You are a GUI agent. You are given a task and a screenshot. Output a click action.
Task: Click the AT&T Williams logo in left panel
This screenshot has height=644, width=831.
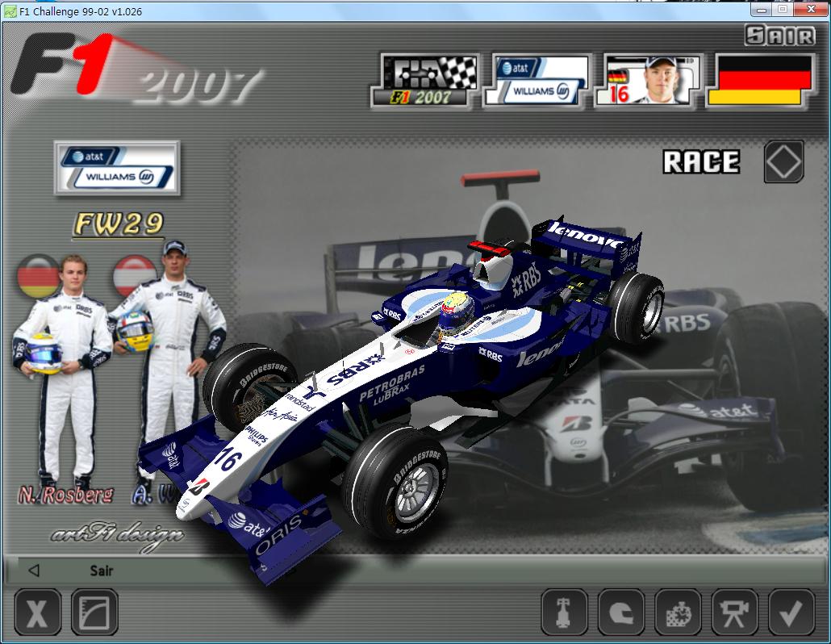[x=117, y=168]
